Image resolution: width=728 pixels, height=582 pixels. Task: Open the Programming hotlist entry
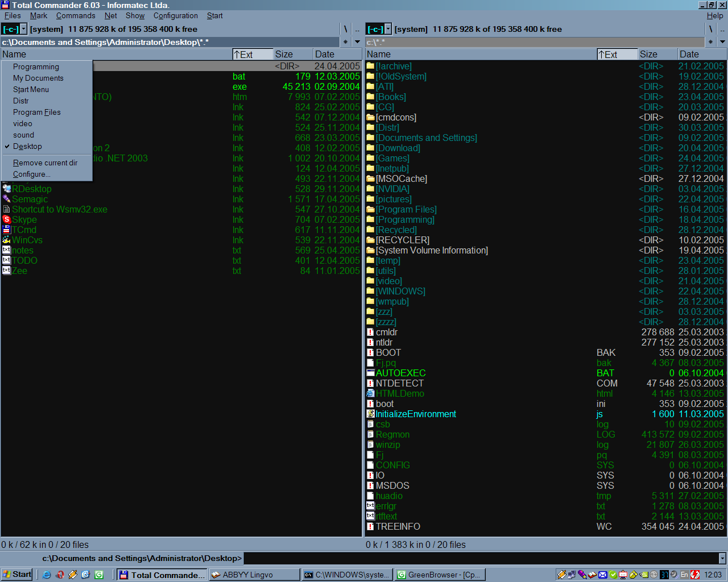pos(47,67)
